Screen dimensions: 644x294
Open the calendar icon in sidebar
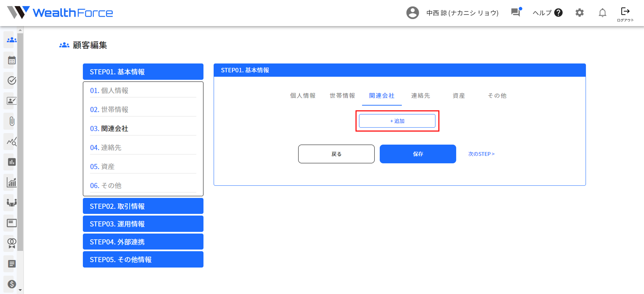click(12, 60)
